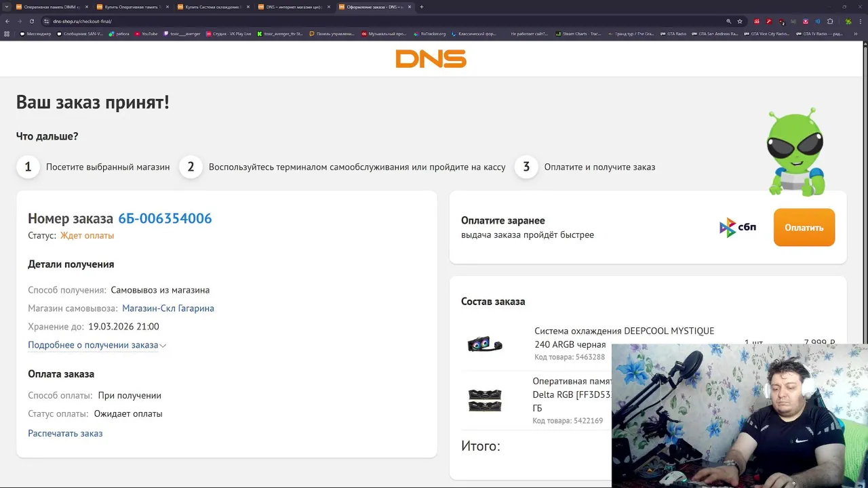Select the active 'Оформление заказа' tab
This screenshot has height=488, width=868.
coord(374,7)
